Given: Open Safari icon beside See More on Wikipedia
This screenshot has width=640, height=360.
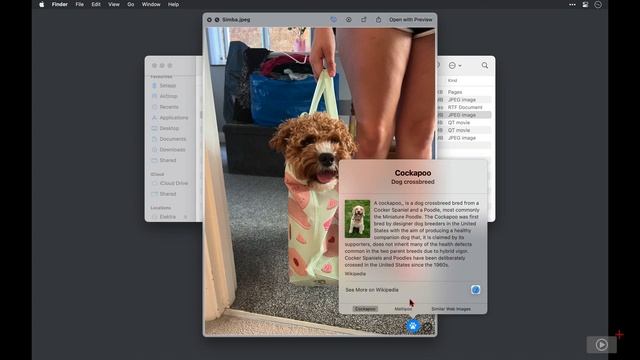Looking at the screenshot, I should [x=476, y=290].
